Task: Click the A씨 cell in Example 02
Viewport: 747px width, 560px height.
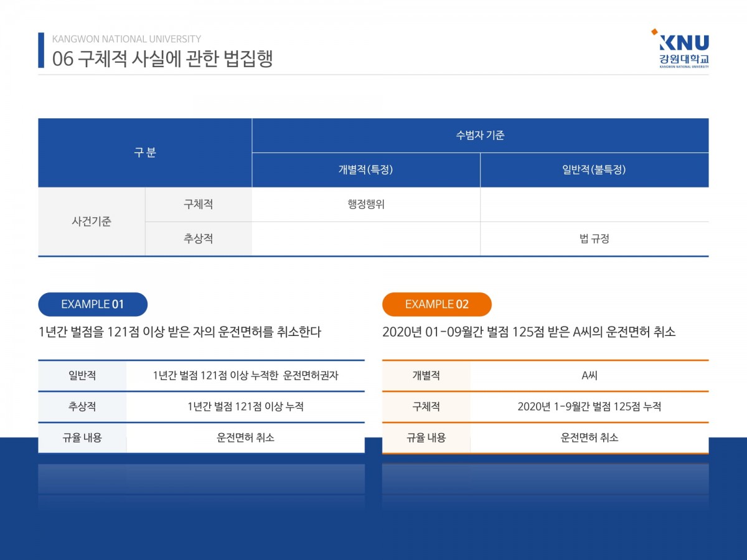Action: click(x=589, y=376)
